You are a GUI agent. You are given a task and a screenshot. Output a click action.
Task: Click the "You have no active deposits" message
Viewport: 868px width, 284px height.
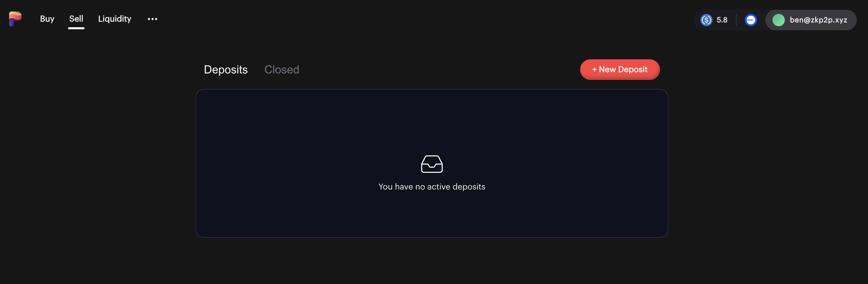(x=432, y=187)
